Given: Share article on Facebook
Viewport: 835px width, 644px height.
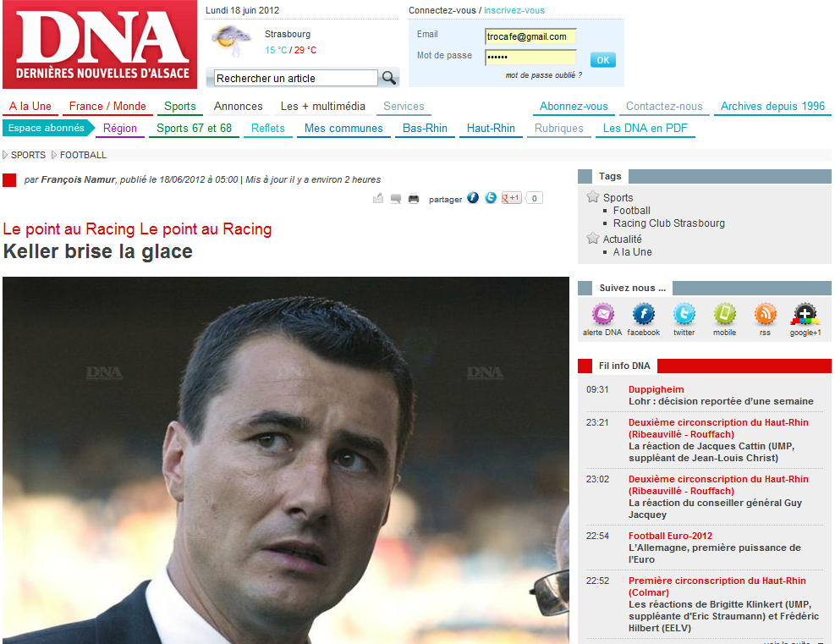Looking at the screenshot, I should (473, 198).
